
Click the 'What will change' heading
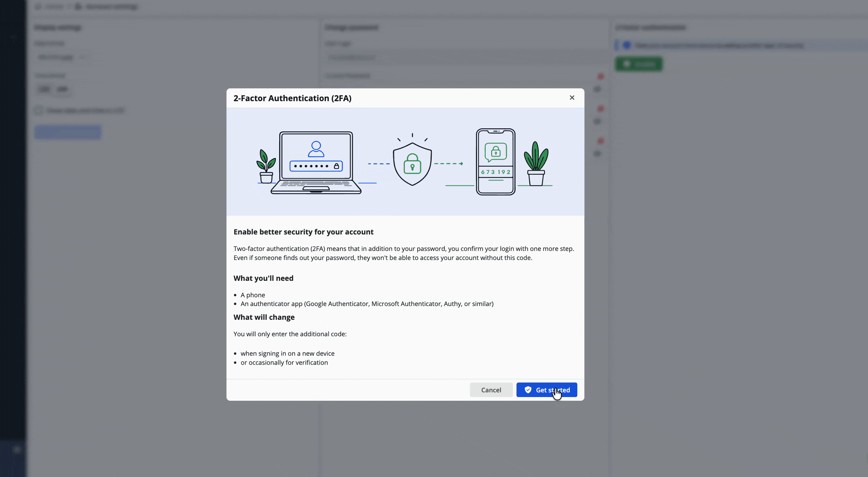coord(264,317)
